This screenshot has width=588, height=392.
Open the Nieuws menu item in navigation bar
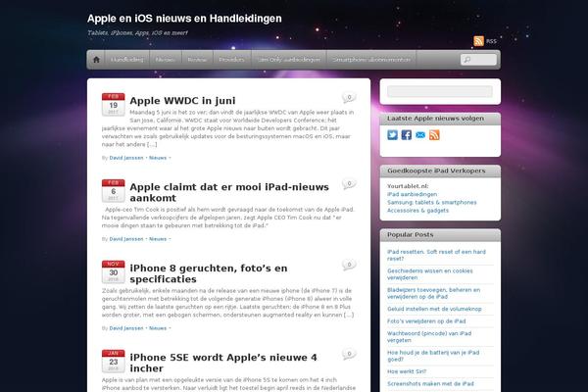(x=166, y=60)
